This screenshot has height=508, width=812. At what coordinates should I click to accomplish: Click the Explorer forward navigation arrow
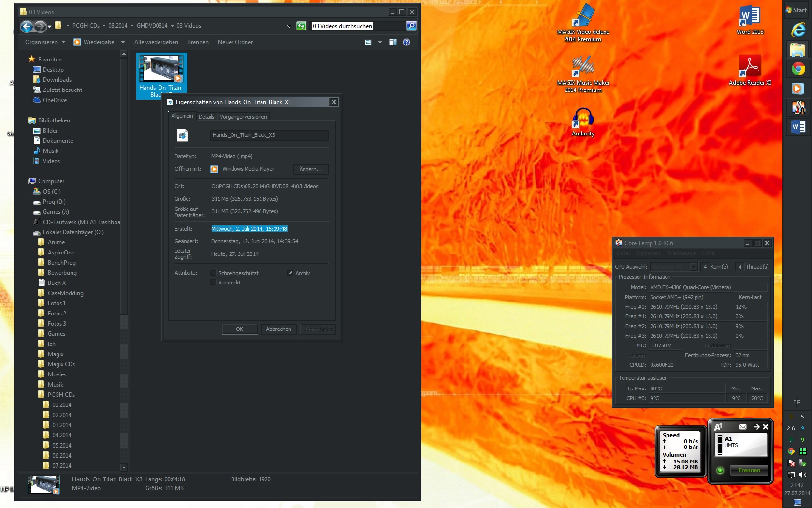41,26
